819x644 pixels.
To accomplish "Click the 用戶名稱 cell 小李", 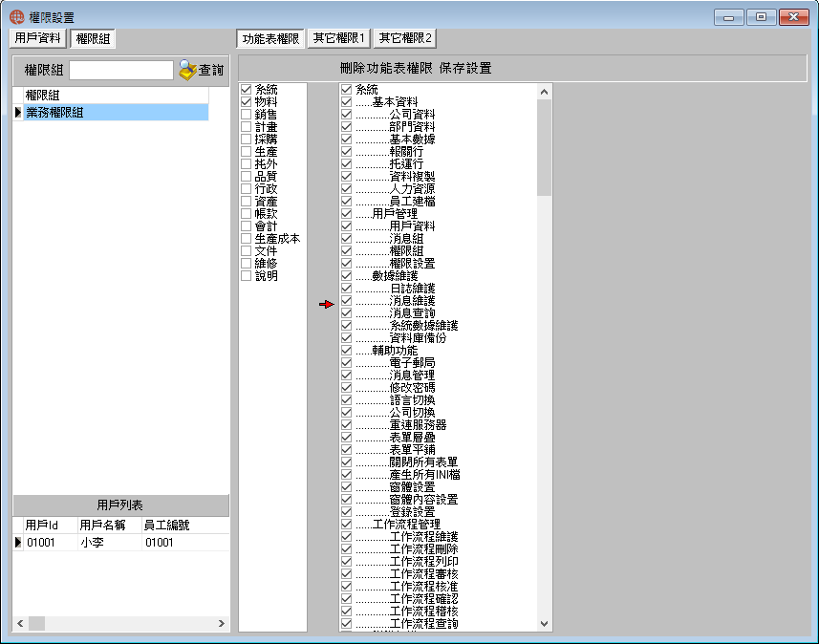I will (109, 542).
